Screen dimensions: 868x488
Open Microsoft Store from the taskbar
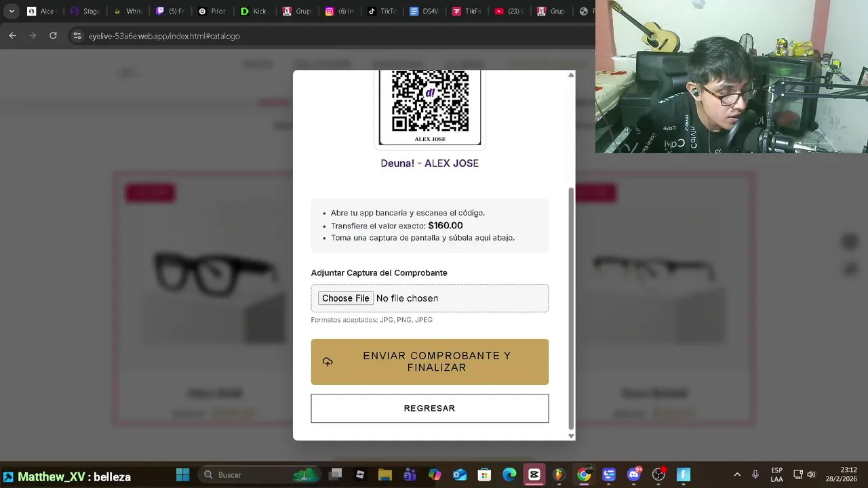click(484, 474)
